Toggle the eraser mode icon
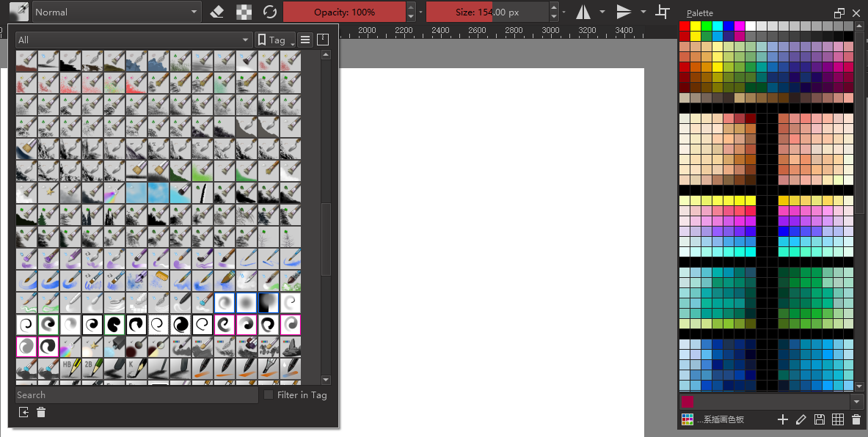This screenshot has width=868, height=437. pyautogui.click(x=216, y=12)
